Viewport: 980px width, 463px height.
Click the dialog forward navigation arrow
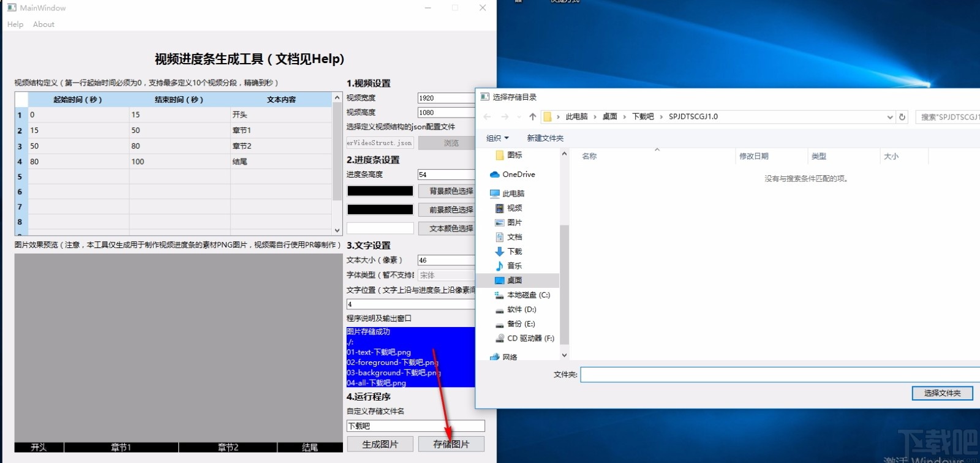(505, 116)
